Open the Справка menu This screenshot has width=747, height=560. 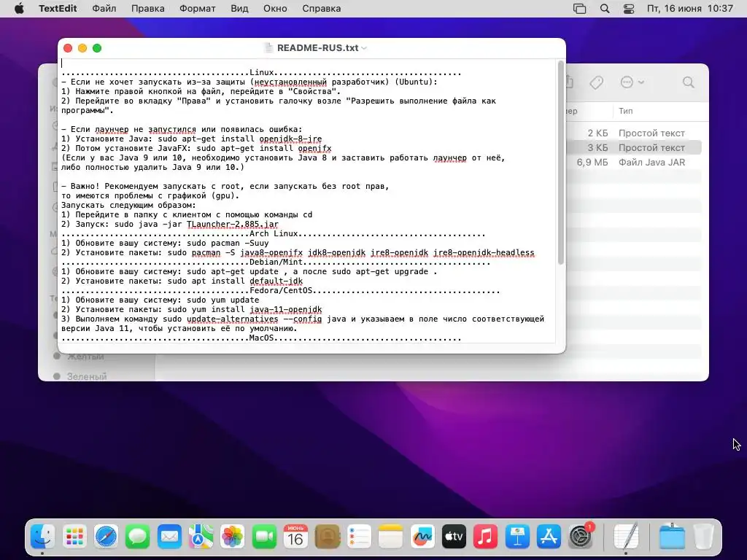[321, 9]
